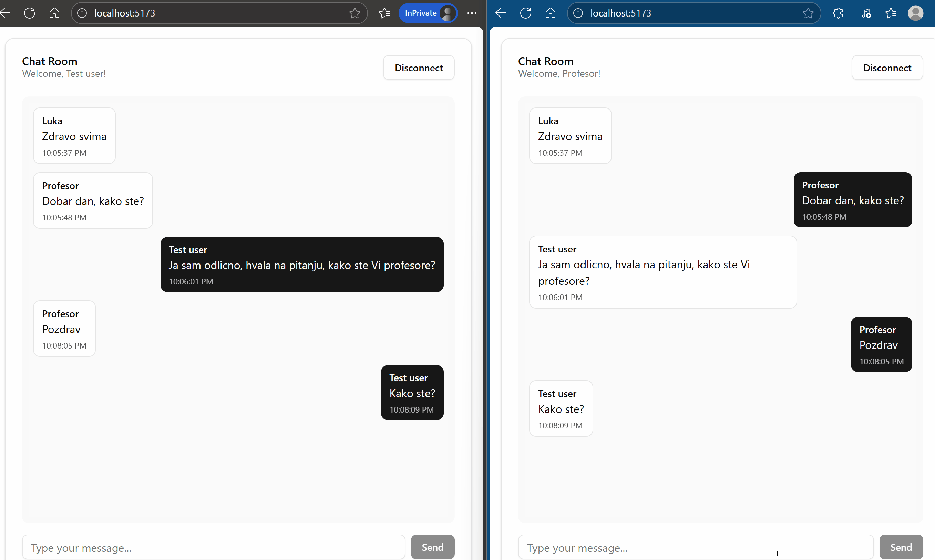Open the home page in the left window

pos(54,13)
